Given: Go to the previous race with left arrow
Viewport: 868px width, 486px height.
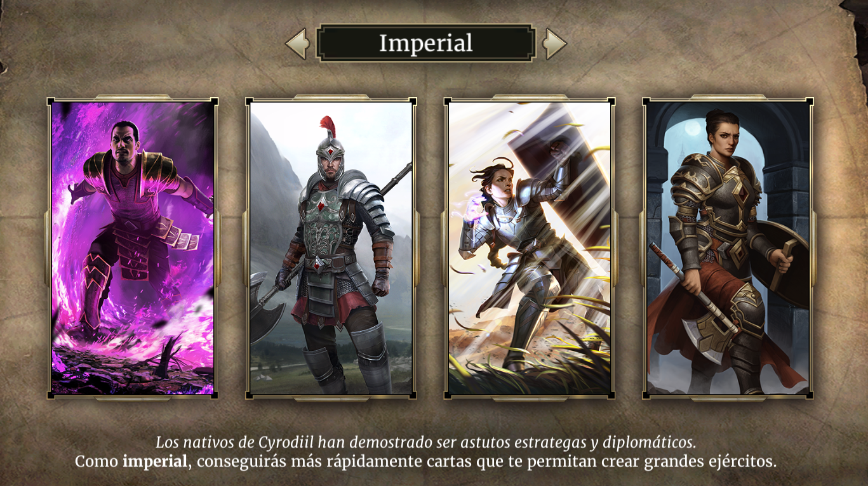Looking at the screenshot, I should [297, 43].
